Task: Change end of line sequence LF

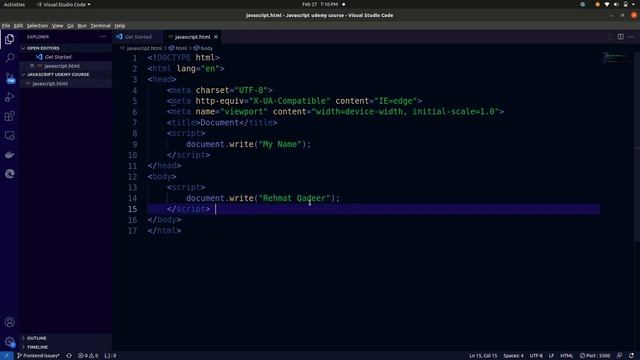Action: (551, 356)
